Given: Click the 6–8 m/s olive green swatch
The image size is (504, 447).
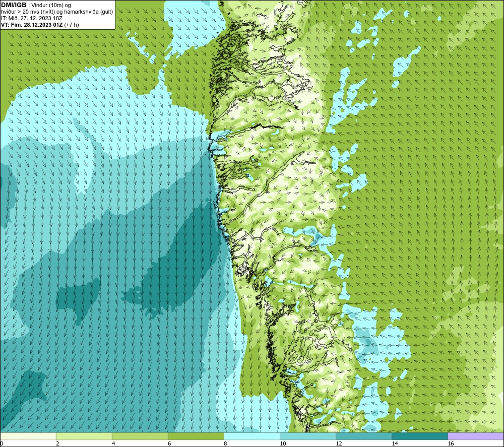Looking at the screenshot, I should click(x=196, y=436).
